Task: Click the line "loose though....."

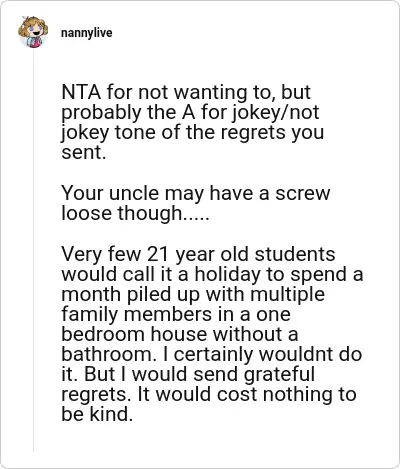Action: (x=135, y=213)
